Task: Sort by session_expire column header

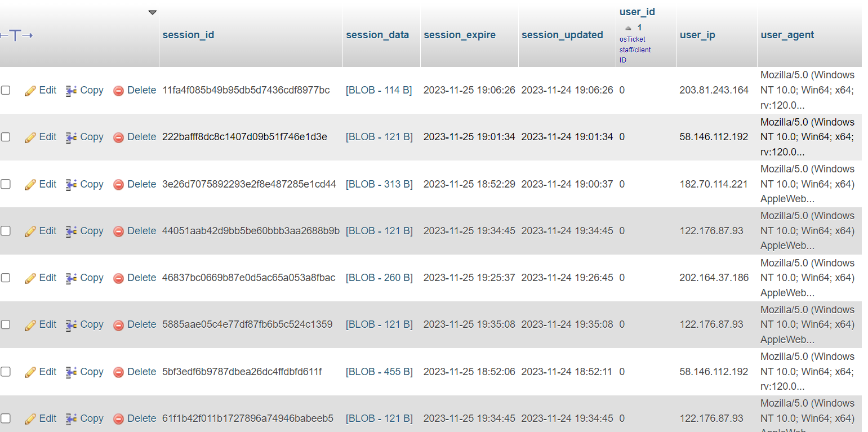Action: pyautogui.click(x=459, y=35)
